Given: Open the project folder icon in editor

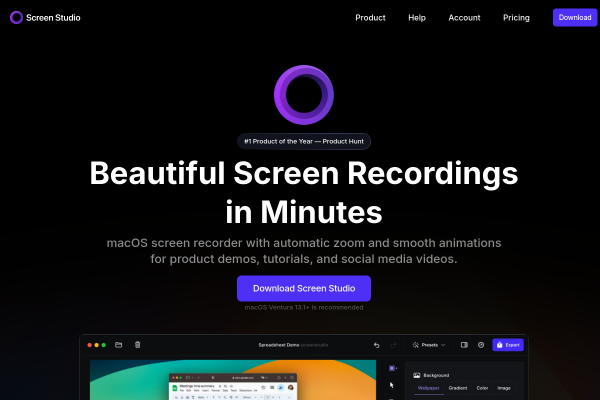Looking at the screenshot, I should [x=119, y=345].
